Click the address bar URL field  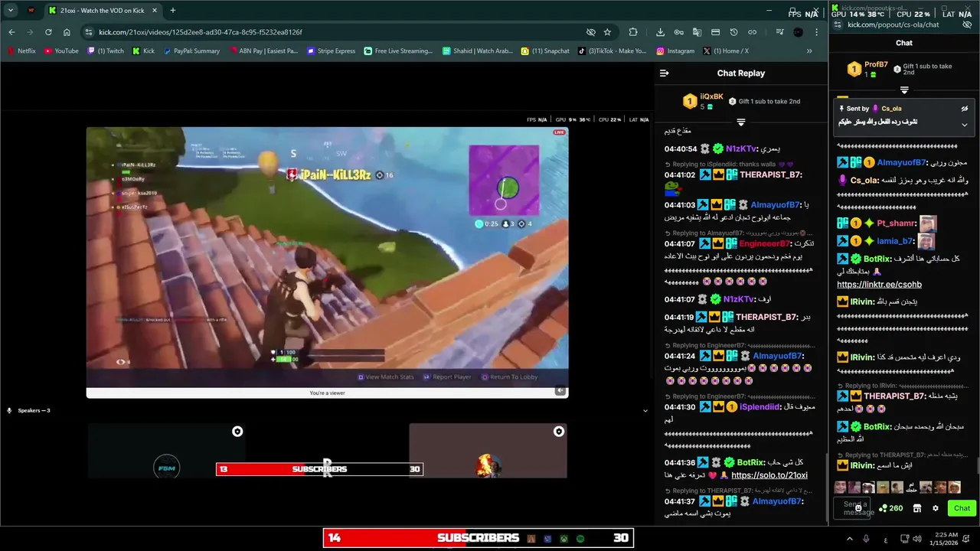point(337,32)
